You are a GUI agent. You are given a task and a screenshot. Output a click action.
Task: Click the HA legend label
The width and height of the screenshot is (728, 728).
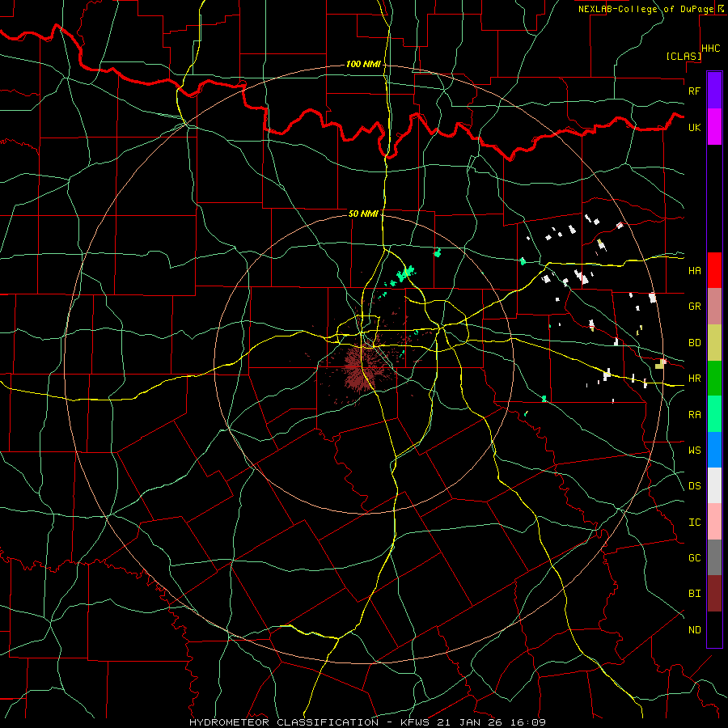pyautogui.click(x=694, y=270)
